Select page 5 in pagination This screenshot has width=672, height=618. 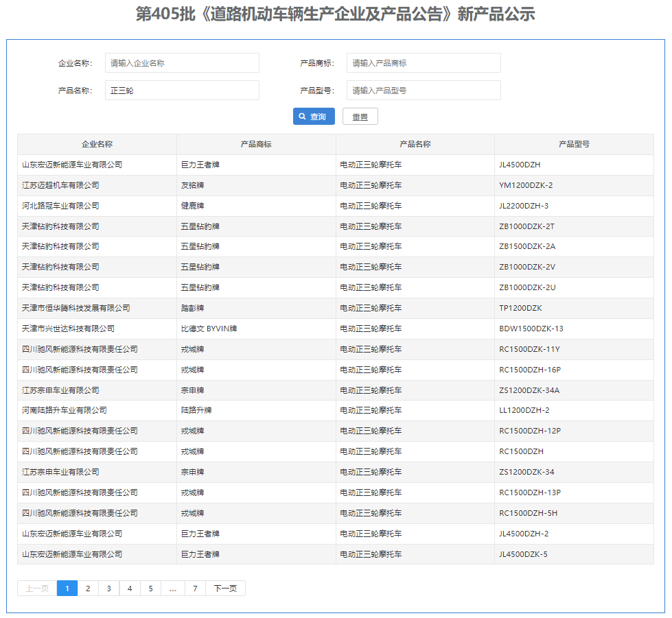coord(150,589)
